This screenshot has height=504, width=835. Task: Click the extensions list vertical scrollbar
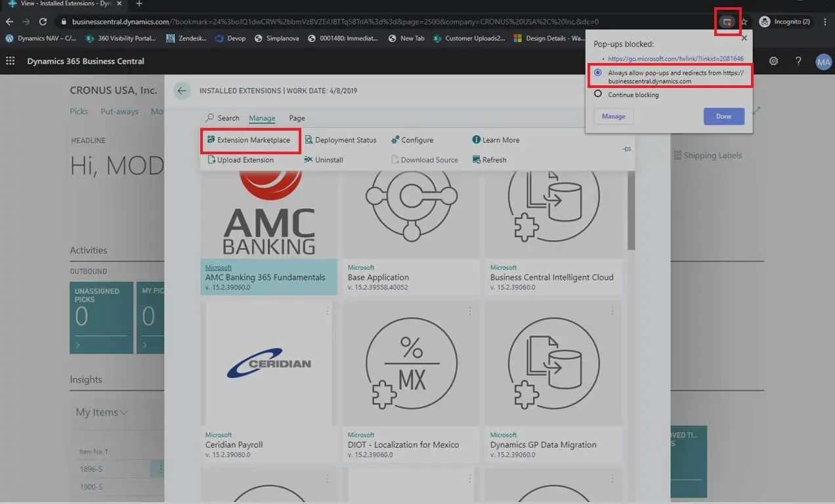(631, 210)
